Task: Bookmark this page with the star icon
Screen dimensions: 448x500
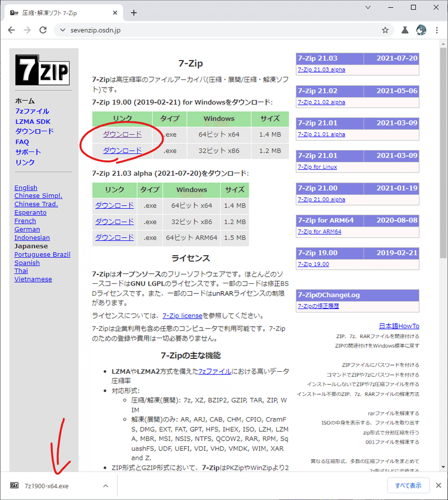Action: 385,30
